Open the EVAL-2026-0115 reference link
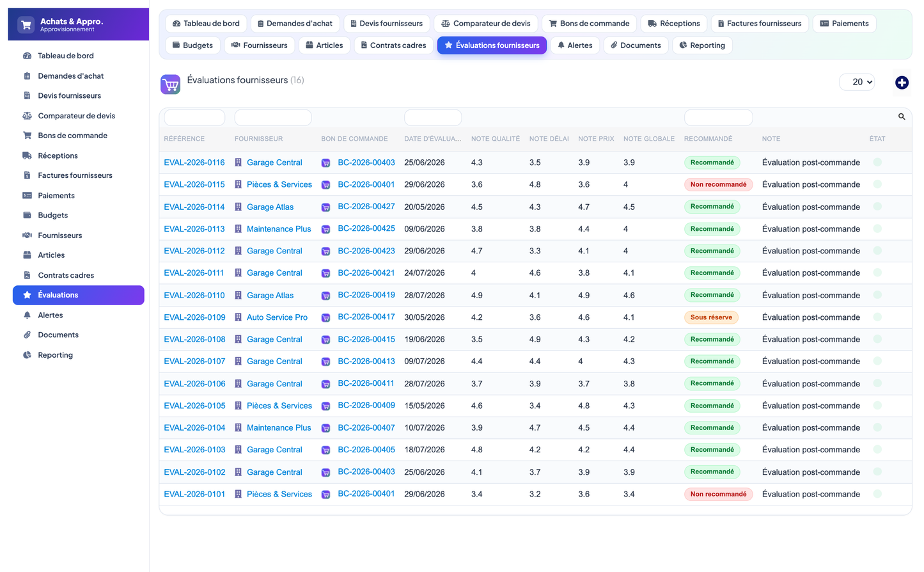 coord(194,184)
